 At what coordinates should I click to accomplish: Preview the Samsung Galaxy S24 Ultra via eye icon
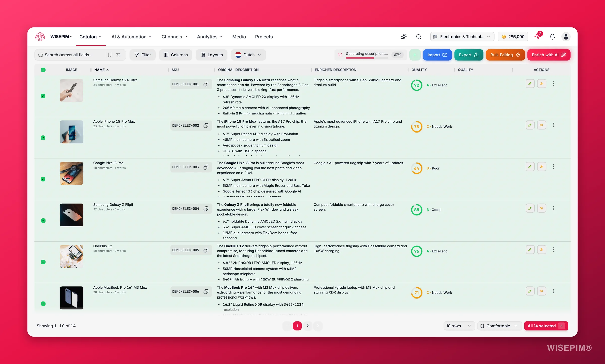pos(541,84)
